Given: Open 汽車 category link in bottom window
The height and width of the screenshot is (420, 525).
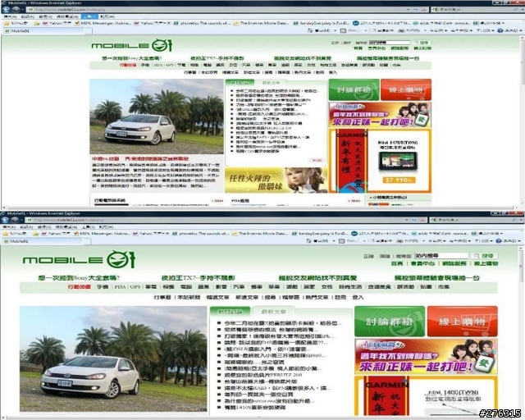Looking at the screenshot, I should tap(239, 287).
